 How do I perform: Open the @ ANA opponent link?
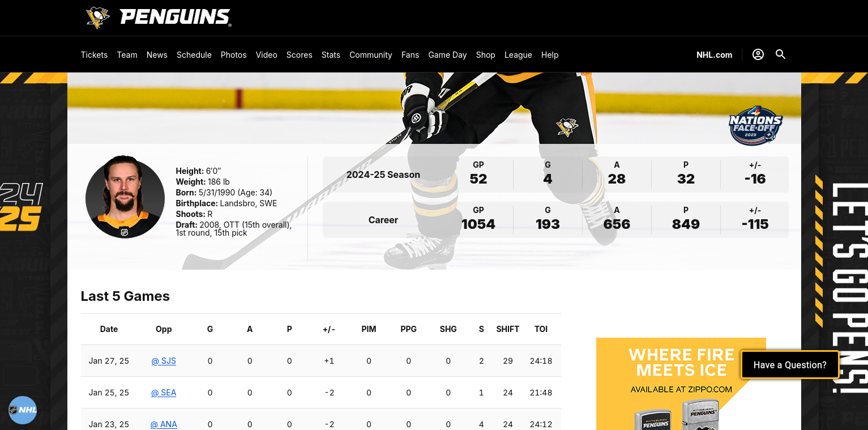point(164,424)
